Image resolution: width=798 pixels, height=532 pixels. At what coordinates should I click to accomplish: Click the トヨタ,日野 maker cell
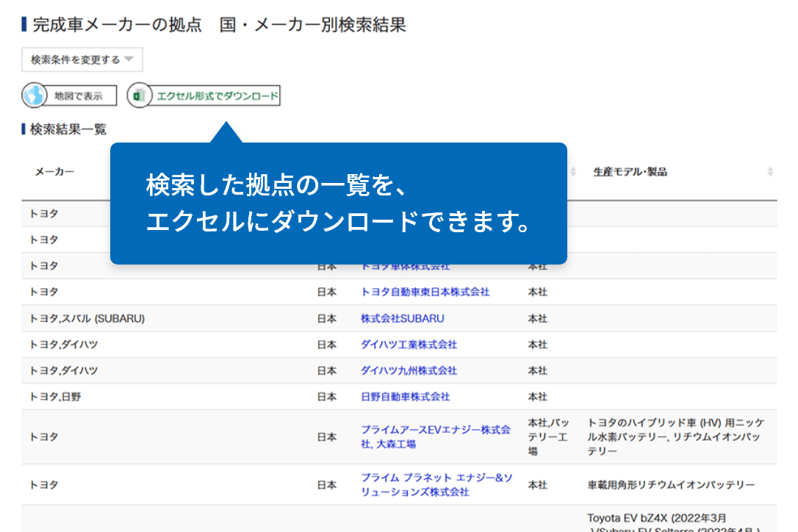(x=55, y=397)
